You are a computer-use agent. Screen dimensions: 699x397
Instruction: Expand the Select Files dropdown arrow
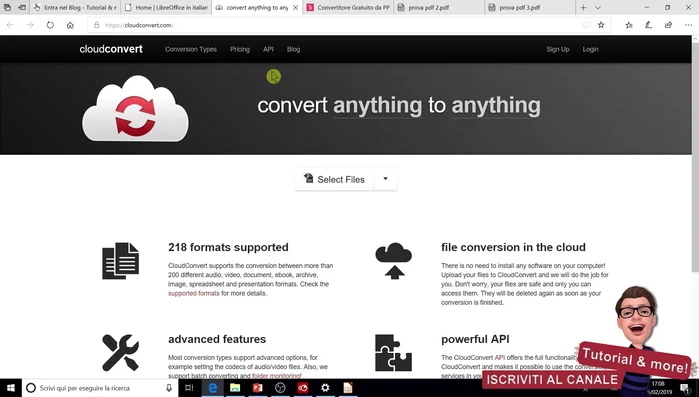(385, 179)
